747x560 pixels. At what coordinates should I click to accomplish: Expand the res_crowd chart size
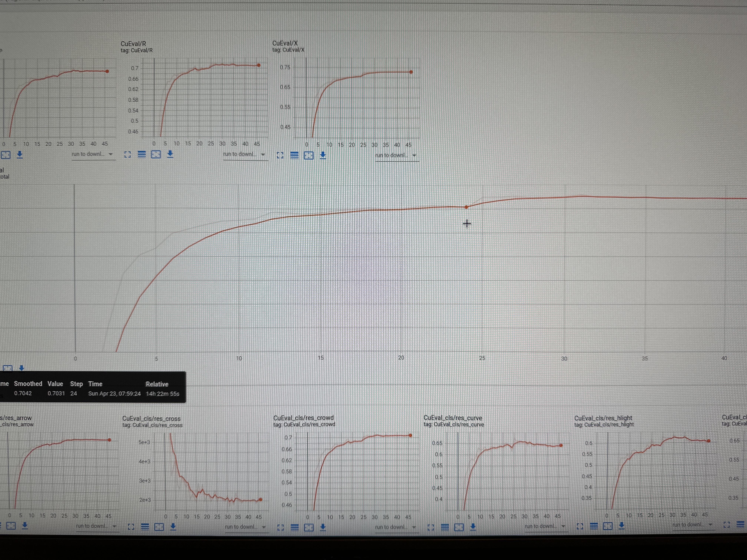pyautogui.click(x=280, y=527)
